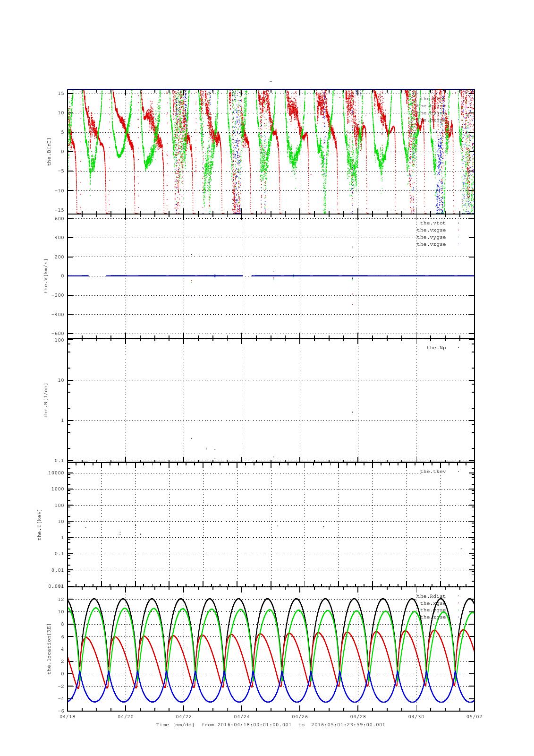
Task: Click the Time [mm/dd] axis caption
Action: coord(176,725)
